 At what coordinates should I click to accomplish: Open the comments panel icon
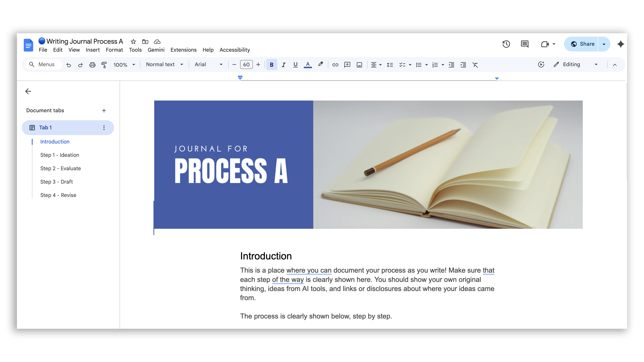point(524,44)
